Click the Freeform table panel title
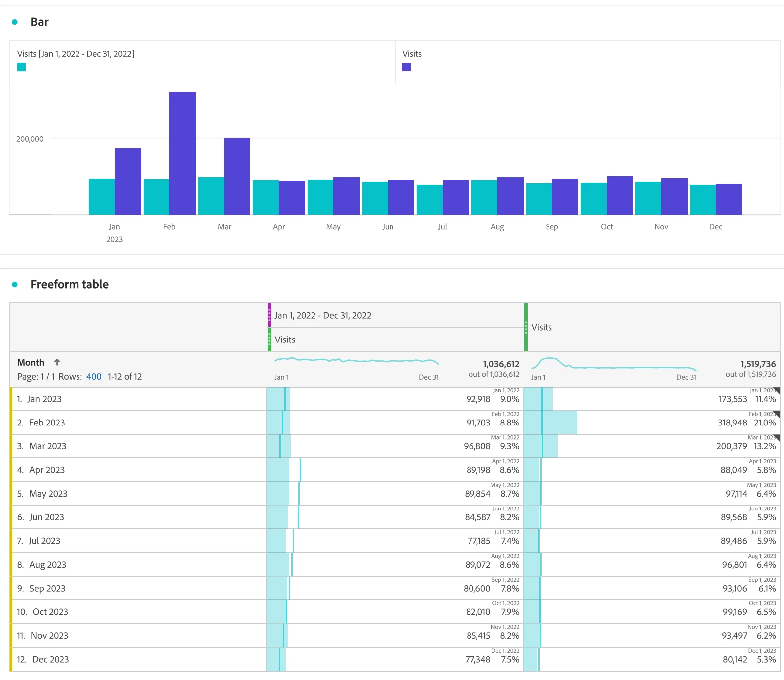Viewport: 784px width, 680px height. point(70,284)
